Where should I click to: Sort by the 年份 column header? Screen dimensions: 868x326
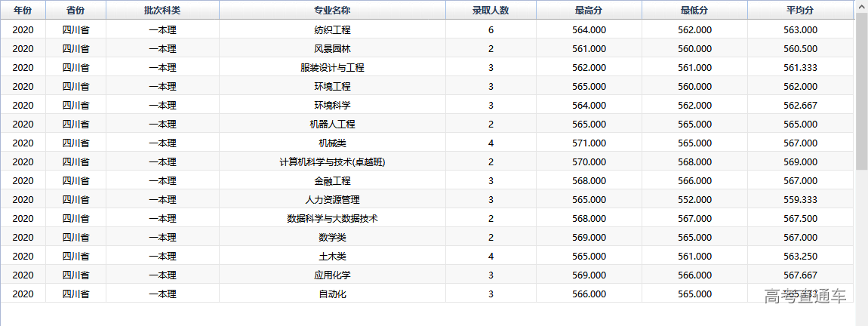point(23,11)
